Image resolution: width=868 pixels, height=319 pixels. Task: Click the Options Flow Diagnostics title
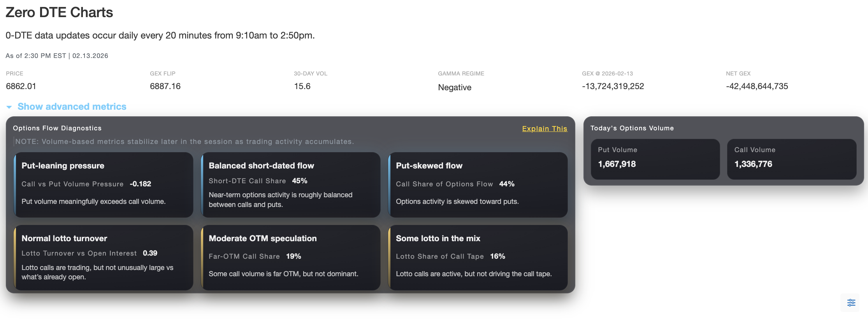[57, 128]
